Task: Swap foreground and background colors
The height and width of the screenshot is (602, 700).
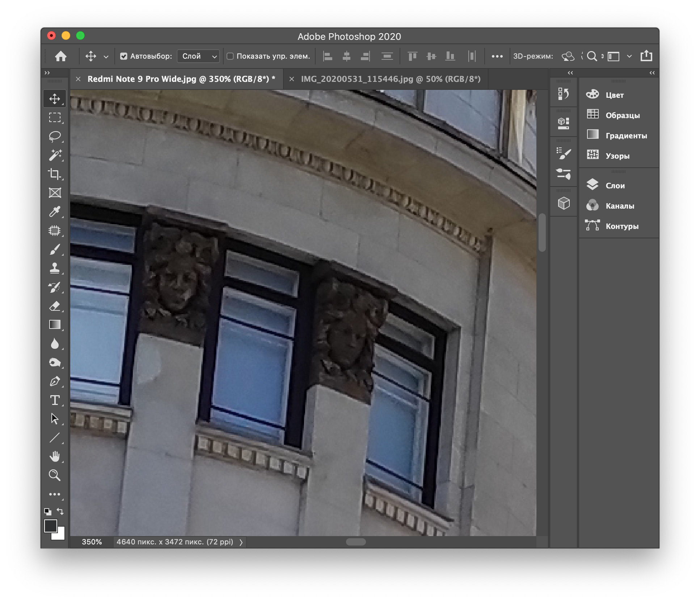Action: (x=60, y=511)
